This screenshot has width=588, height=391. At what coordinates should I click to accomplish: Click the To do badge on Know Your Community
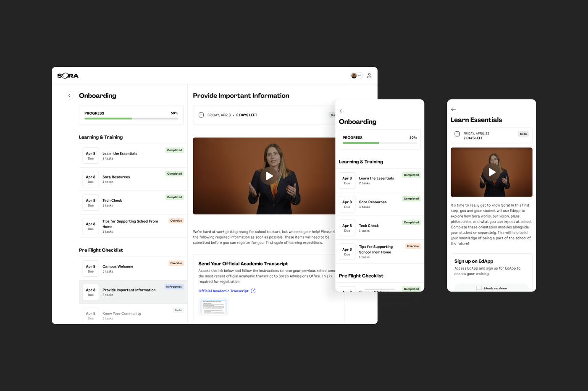[x=178, y=310]
